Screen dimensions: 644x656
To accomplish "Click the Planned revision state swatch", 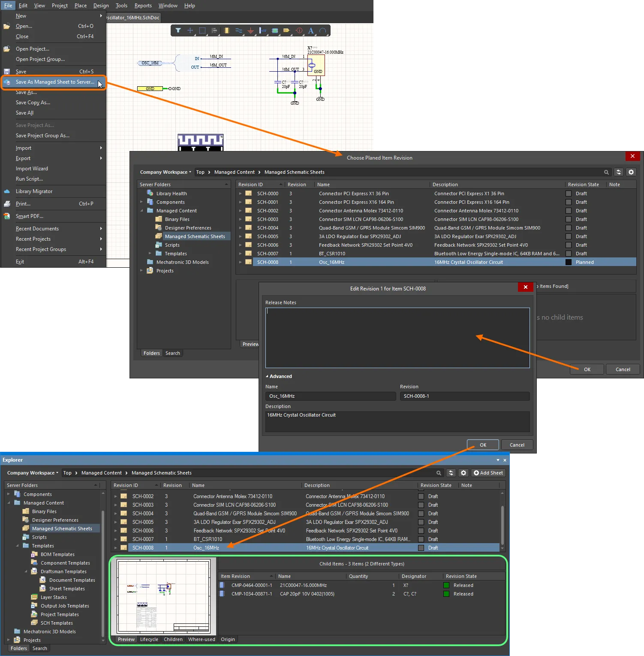I will [x=569, y=262].
